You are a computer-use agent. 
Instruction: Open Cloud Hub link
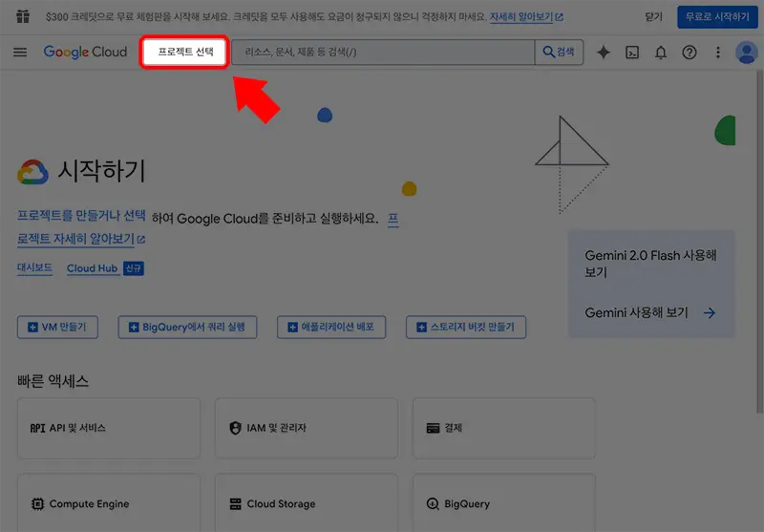(x=92, y=268)
